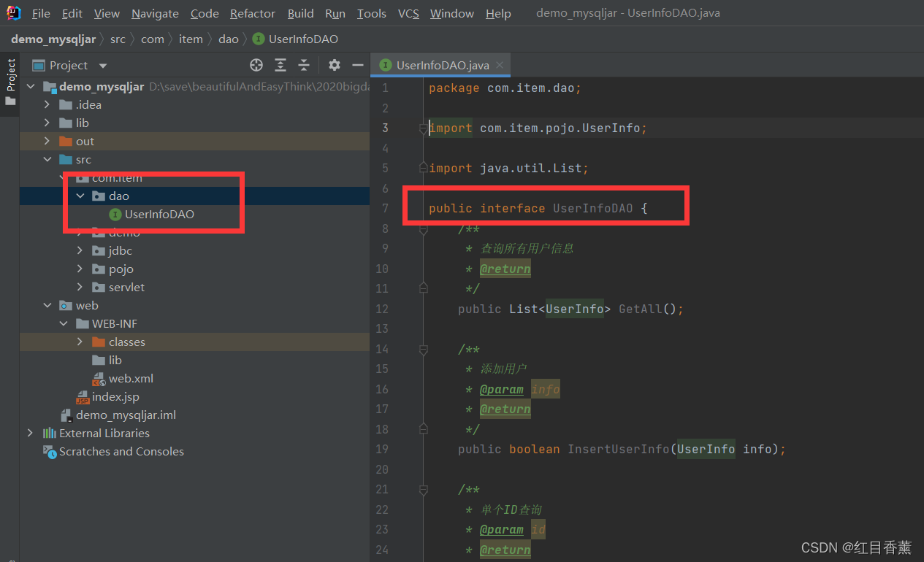
Task: Open the File menu
Action: click(42, 13)
